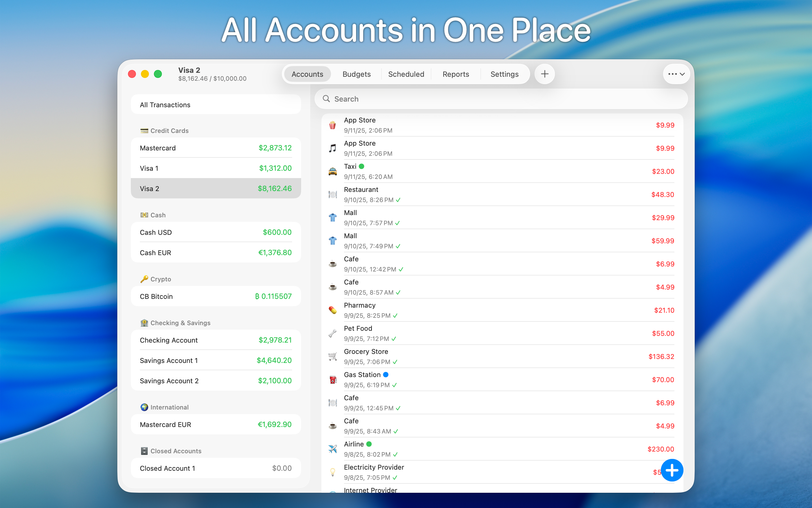Toggle the cleared checkmark on Electricity Provider transaction
This screenshot has width=812, height=508.
[x=395, y=478]
